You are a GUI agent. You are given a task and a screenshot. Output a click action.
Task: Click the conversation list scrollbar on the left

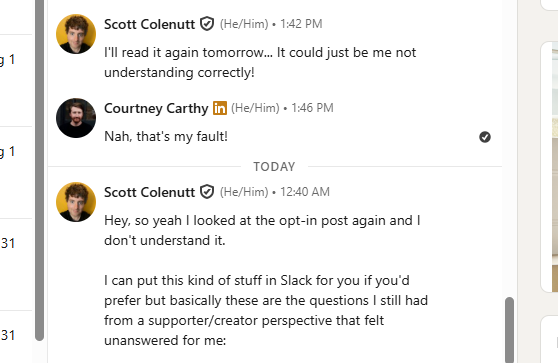click(x=40, y=170)
